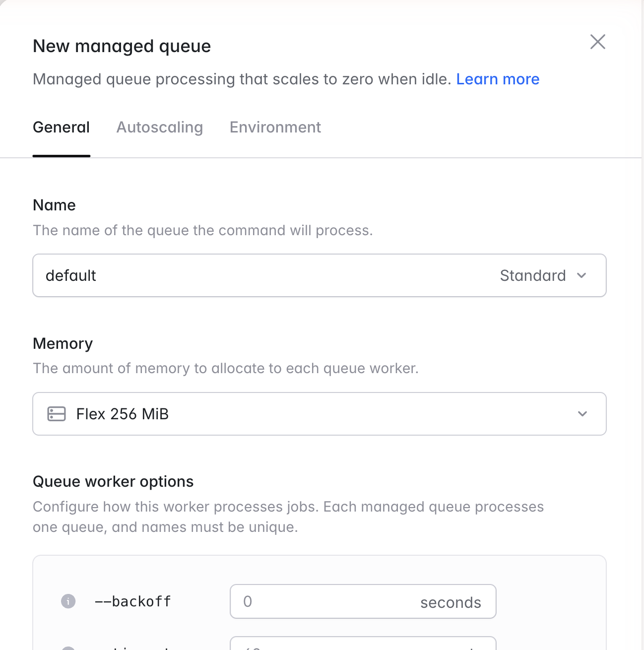The width and height of the screenshot is (644, 650).
Task: Click the Memory section heading
Action: [63, 343]
